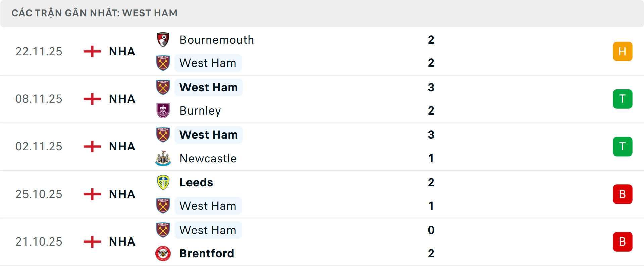Click the red B badge for Leeds loss
The image size is (644, 266).
pyautogui.click(x=623, y=194)
